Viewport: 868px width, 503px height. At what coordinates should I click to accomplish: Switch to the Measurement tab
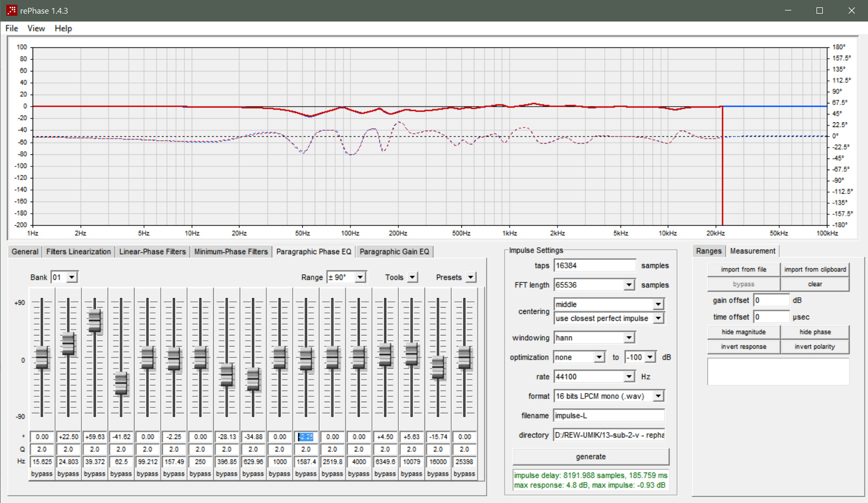point(752,251)
